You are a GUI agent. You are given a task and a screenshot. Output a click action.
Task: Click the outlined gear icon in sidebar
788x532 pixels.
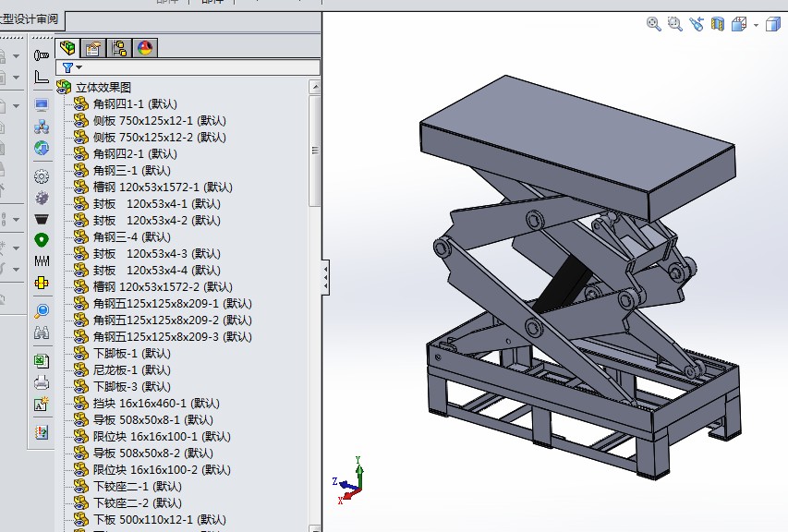pyautogui.click(x=42, y=176)
